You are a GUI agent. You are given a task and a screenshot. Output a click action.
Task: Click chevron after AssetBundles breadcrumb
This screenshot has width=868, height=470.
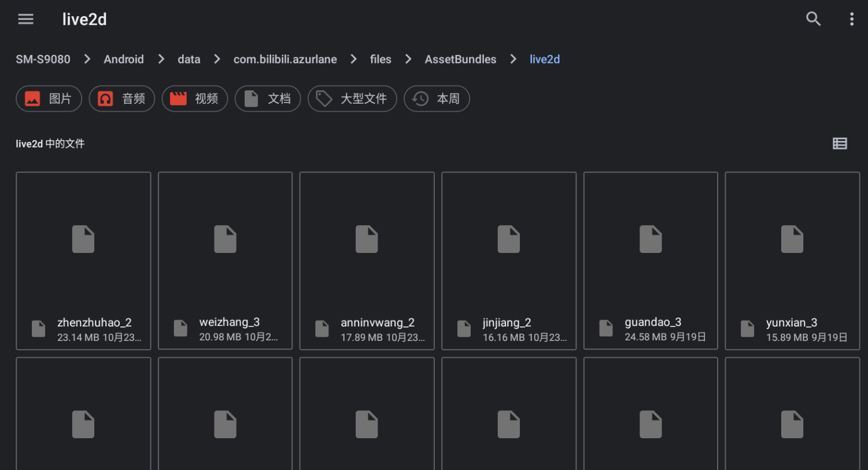(513, 59)
